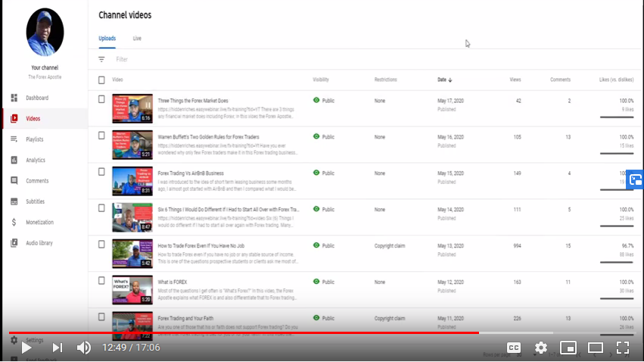Open the Monetization dollar icon
Screen dimensions: 644x362
point(14,223)
